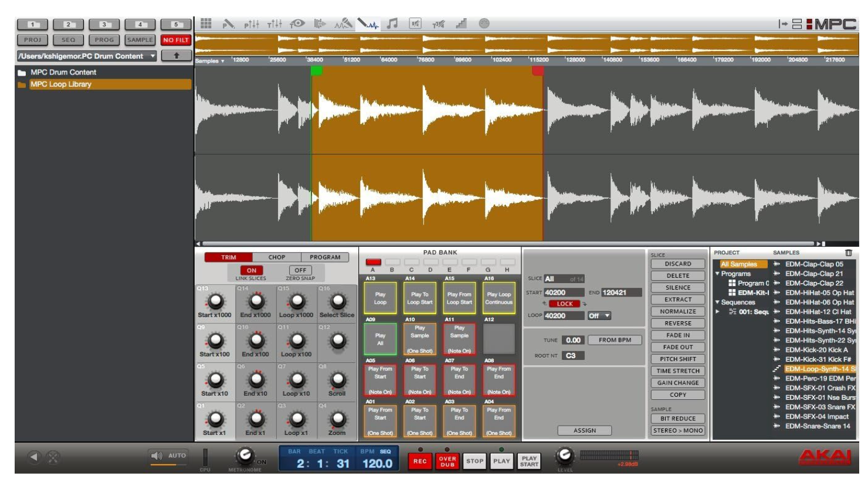Screen dimensions: 868x493
Task: Click the trash icon in Samples panel
Action: point(848,253)
